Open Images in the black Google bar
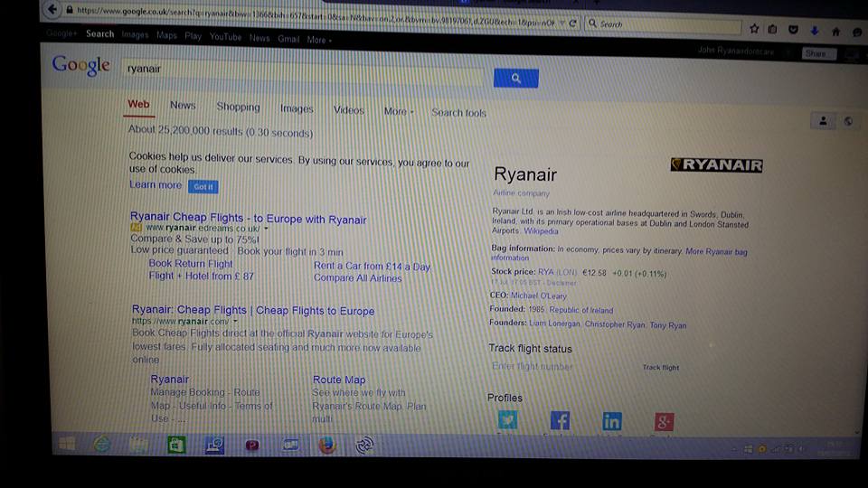This screenshot has width=868, height=488. [x=135, y=34]
